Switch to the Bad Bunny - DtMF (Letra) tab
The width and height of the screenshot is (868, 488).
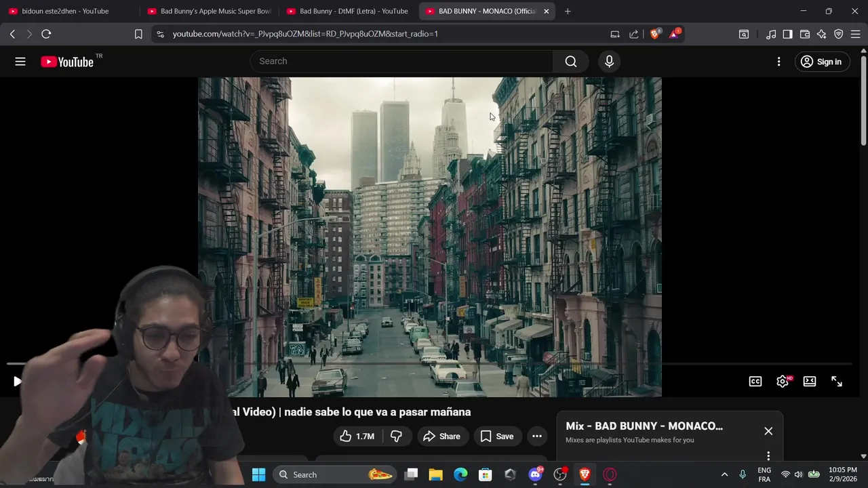349,12
